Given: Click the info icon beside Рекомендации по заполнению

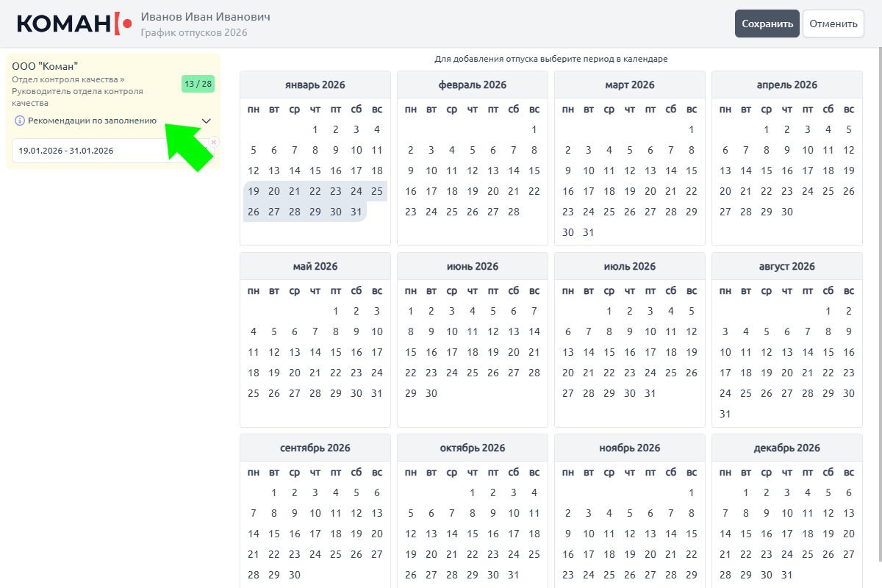Looking at the screenshot, I should coord(20,121).
